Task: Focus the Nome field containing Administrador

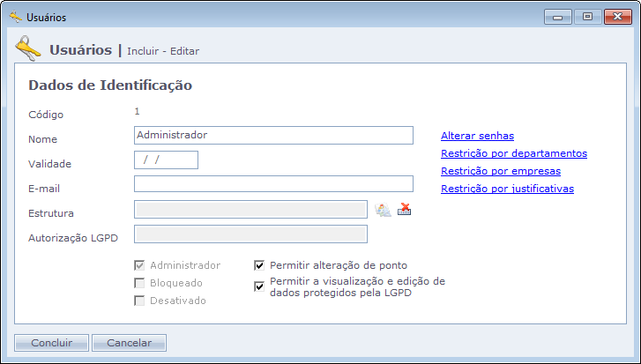Action: pos(273,135)
